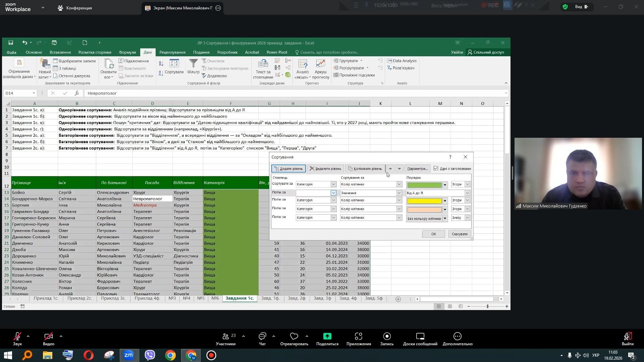This screenshot has height=362, width=644.
Task: Switch to the Формули ribbon tab
Action: [127, 52]
